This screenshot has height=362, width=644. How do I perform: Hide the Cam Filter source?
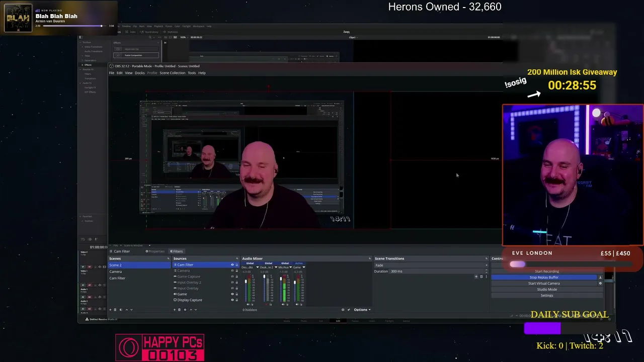pos(232,265)
